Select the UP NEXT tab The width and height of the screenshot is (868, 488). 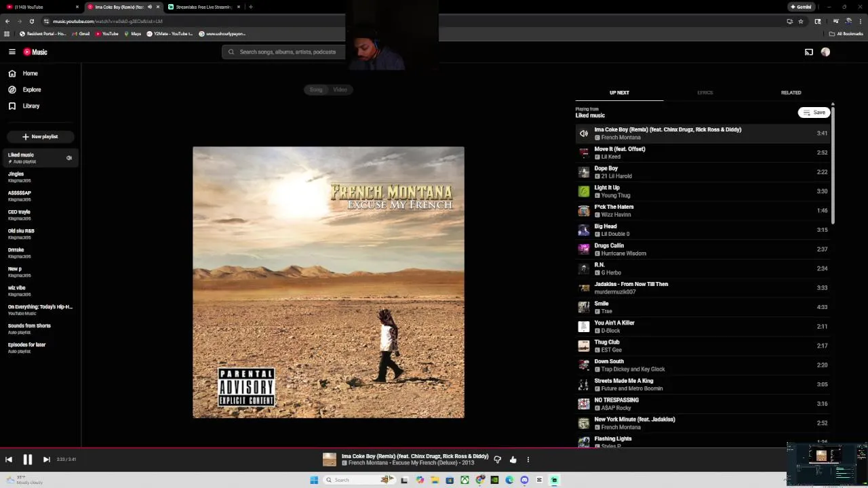click(619, 93)
